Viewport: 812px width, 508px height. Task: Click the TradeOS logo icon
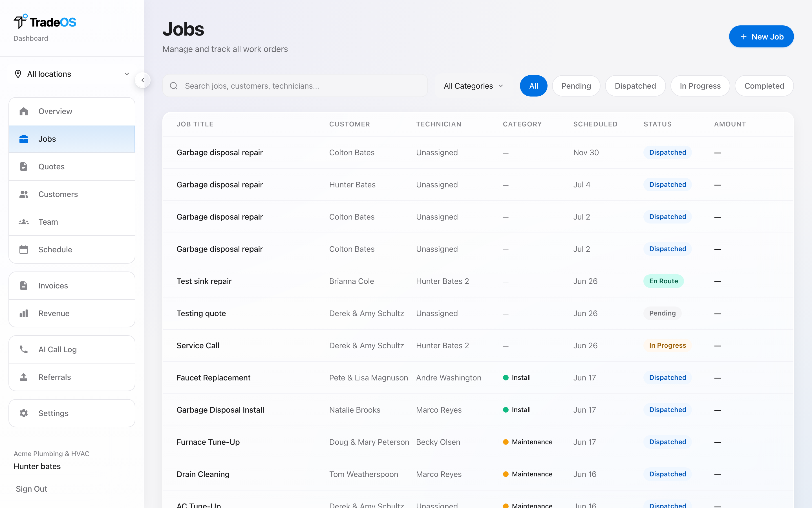pyautogui.click(x=21, y=21)
